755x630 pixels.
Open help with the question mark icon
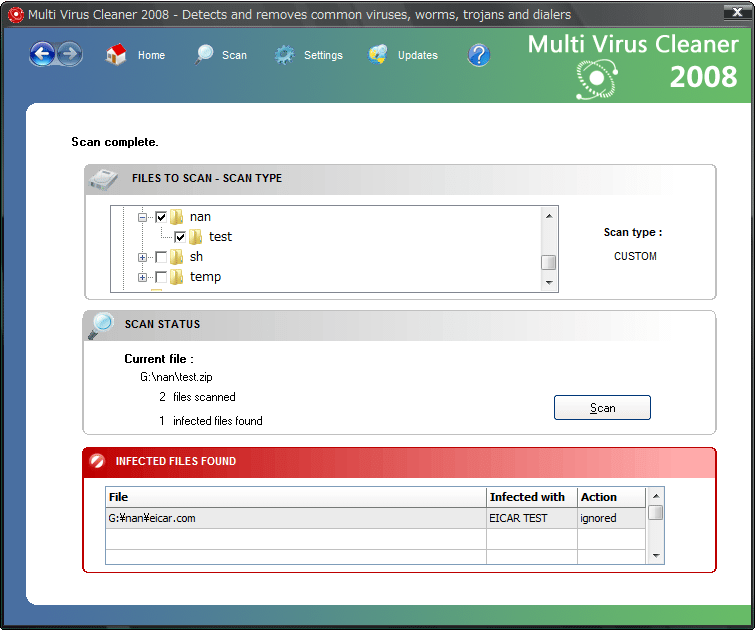tap(479, 55)
